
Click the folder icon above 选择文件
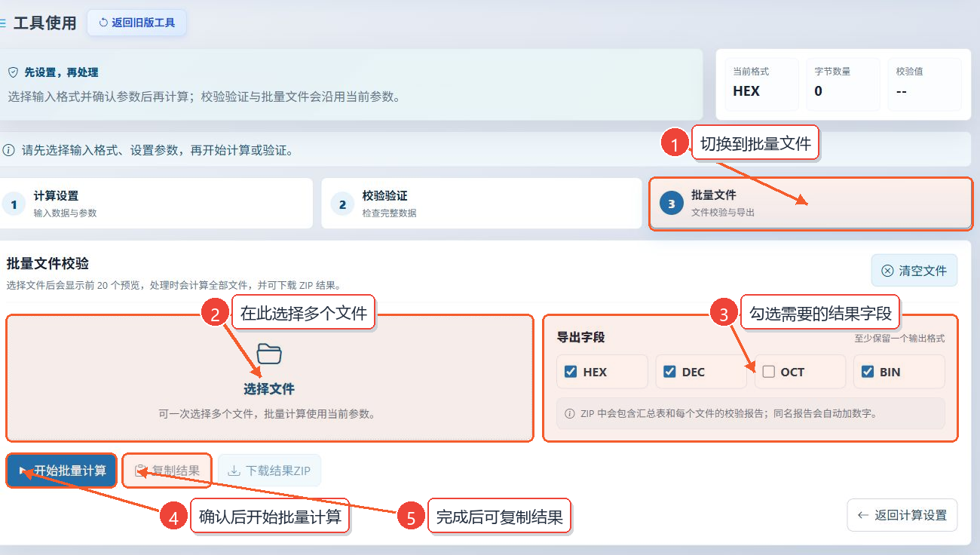click(269, 354)
